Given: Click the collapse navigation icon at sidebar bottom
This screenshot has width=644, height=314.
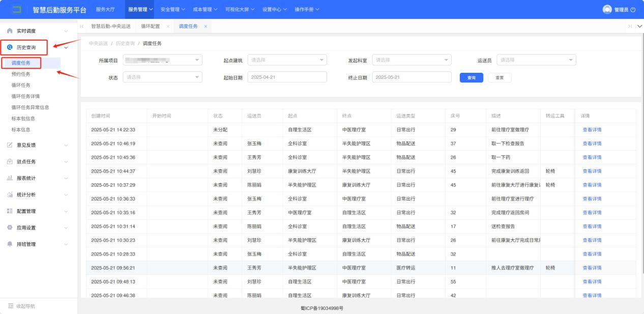Looking at the screenshot, I should click(10, 306).
